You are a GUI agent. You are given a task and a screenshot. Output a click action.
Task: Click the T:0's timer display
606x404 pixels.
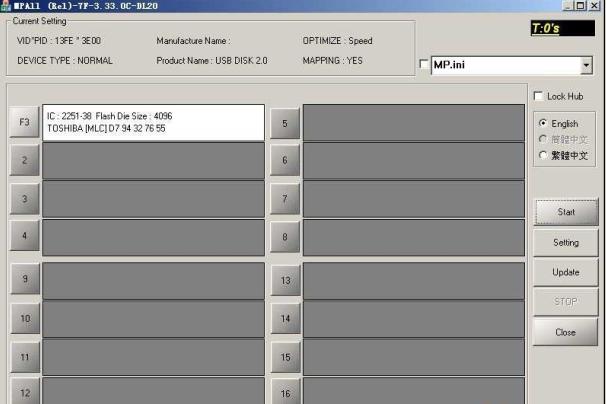pyautogui.click(x=563, y=28)
